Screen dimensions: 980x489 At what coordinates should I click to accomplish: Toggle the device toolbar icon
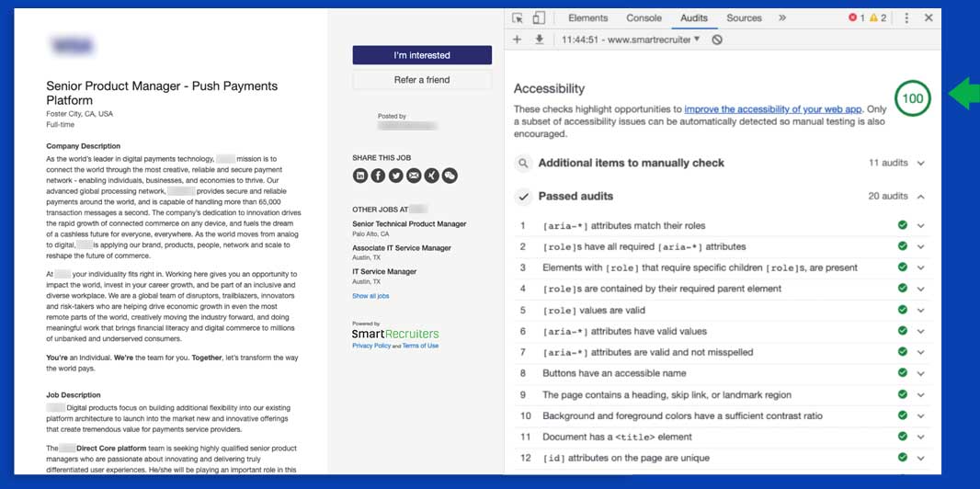[539, 17]
